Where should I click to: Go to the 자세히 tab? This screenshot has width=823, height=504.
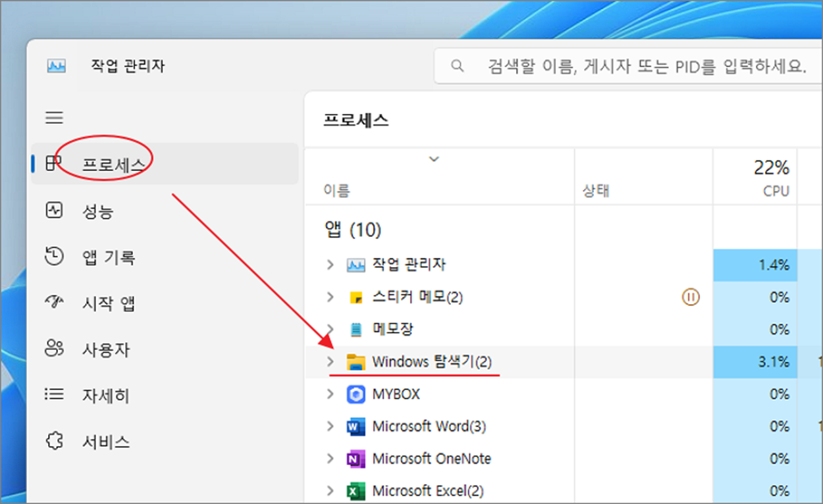coord(165,395)
